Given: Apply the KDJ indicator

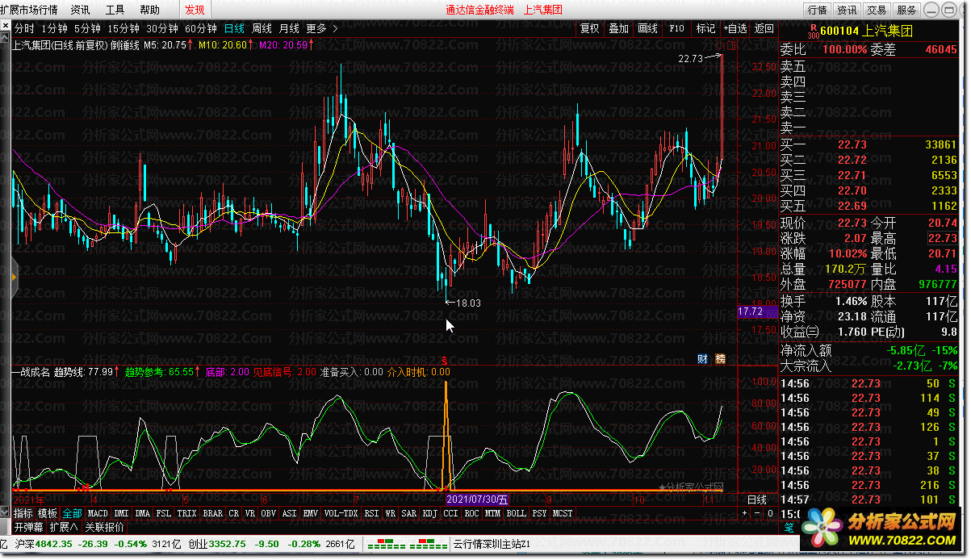Looking at the screenshot, I should [431, 513].
